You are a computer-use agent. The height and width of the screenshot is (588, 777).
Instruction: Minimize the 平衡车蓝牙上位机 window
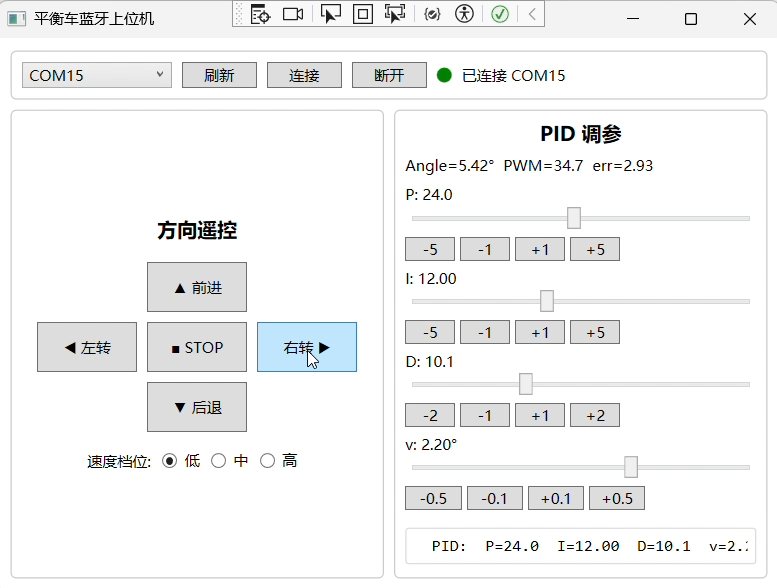pyautogui.click(x=633, y=19)
